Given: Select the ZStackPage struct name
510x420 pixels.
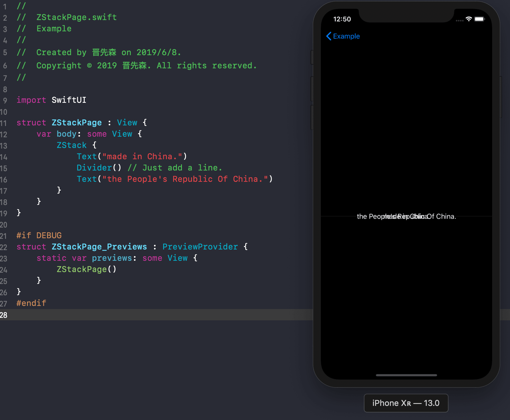Looking at the screenshot, I should (77, 122).
